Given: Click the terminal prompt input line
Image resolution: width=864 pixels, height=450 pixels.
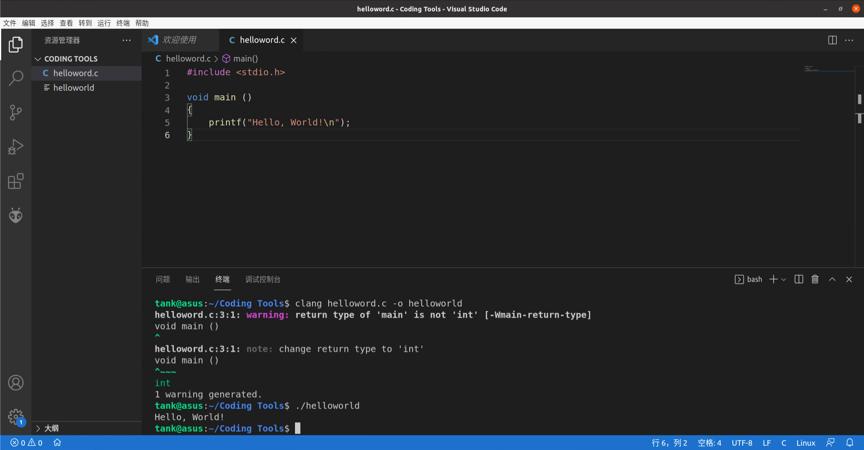Looking at the screenshot, I should tap(228, 428).
